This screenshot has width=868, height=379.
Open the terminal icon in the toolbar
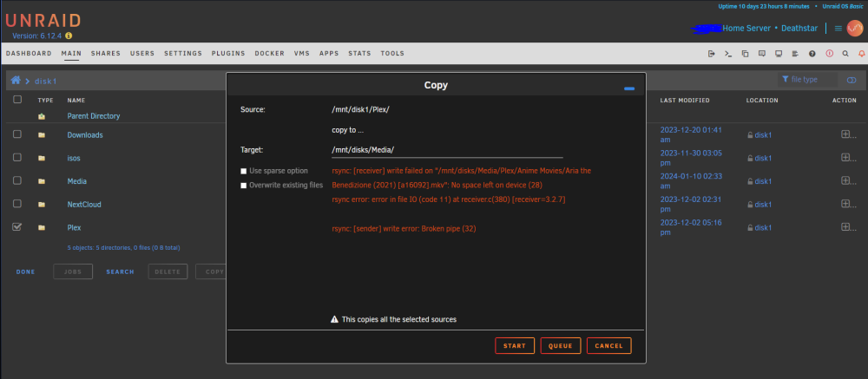tap(728, 54)
